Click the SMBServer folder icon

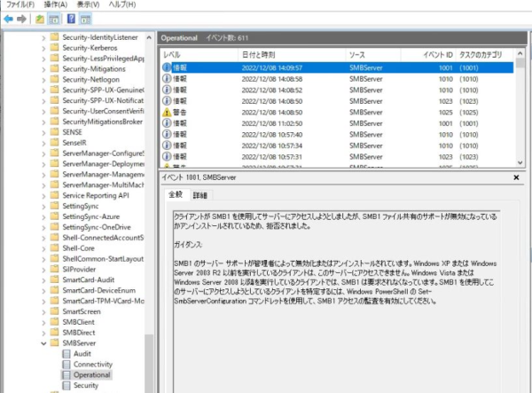[x=54, y=342]
